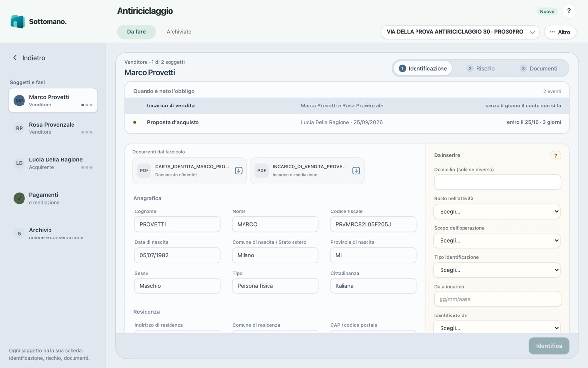The height and width of the screenshot is (368, 588).
Task: Open the Archivio unione e conservazione phase
Action: coord(53,234)
